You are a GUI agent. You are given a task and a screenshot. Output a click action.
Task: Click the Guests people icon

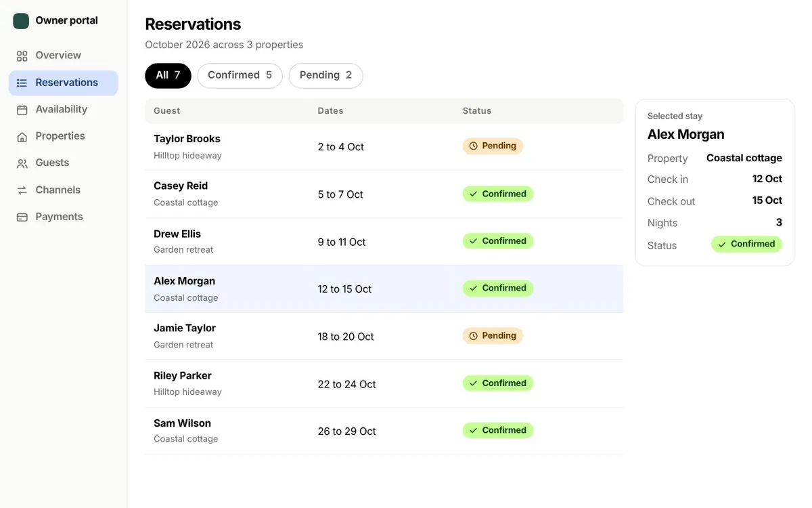click(x=22, y=163)
